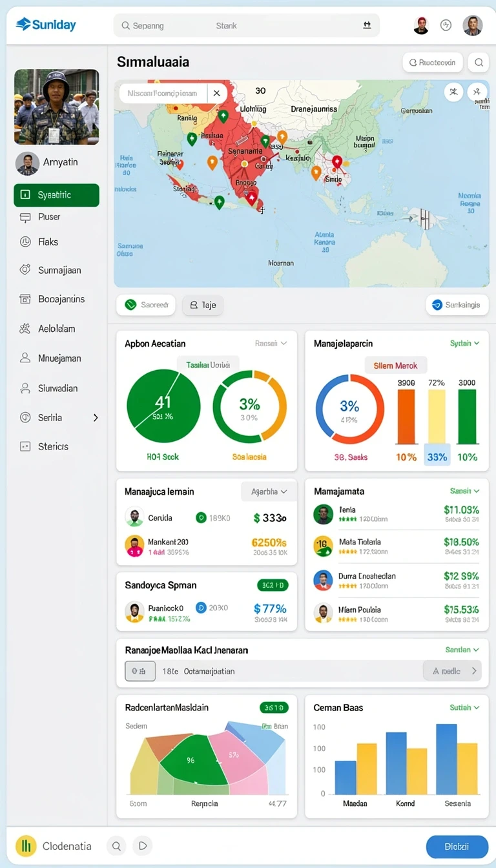Click the search icon beside Ructeovin button
The width and height of the screenshot is (496, 868).
[479, 63]
